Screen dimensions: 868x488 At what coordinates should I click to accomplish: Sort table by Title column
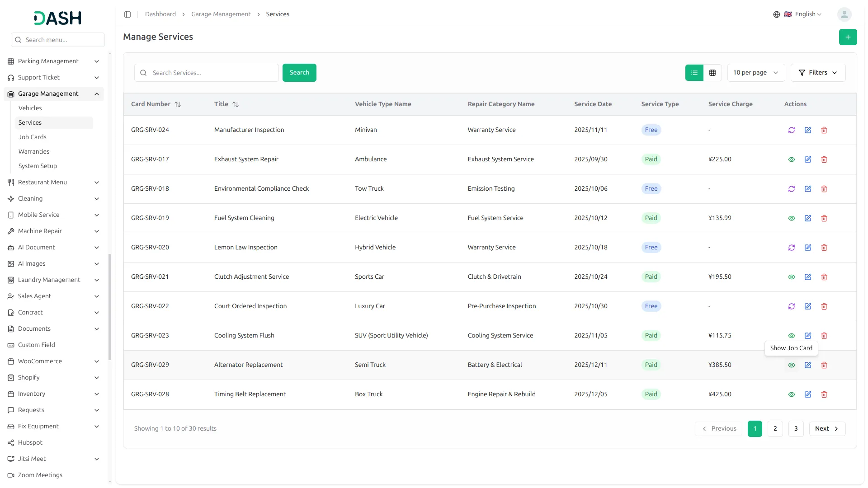[x=235, y=104]
